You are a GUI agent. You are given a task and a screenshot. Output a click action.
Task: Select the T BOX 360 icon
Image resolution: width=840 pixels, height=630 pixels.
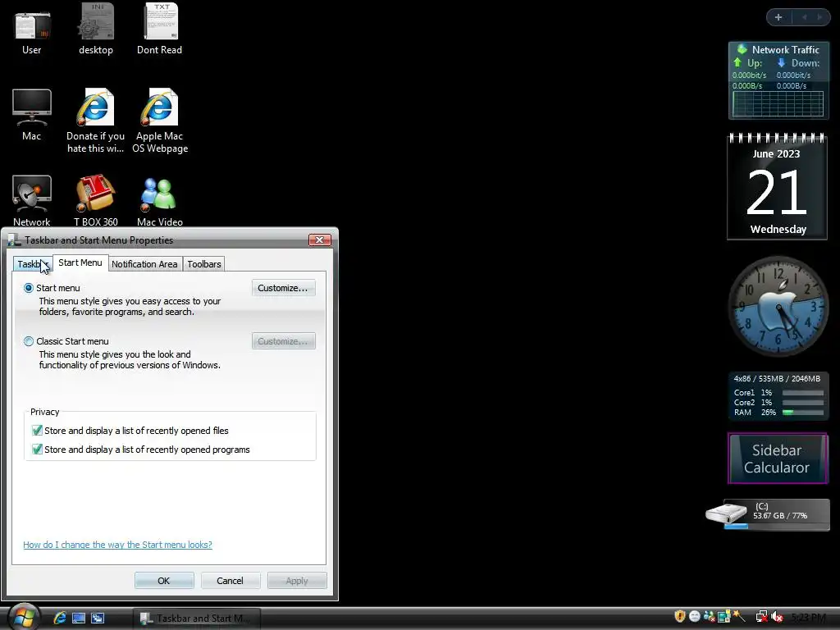[95, 200]
